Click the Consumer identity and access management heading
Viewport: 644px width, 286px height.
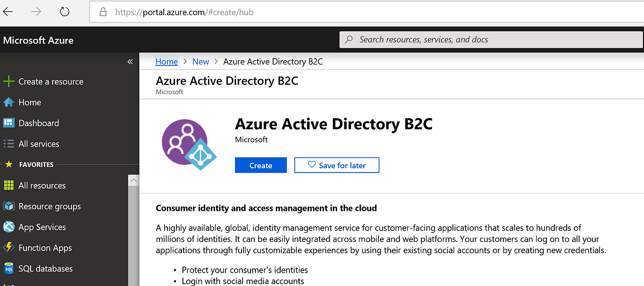[x=266, y=208]
